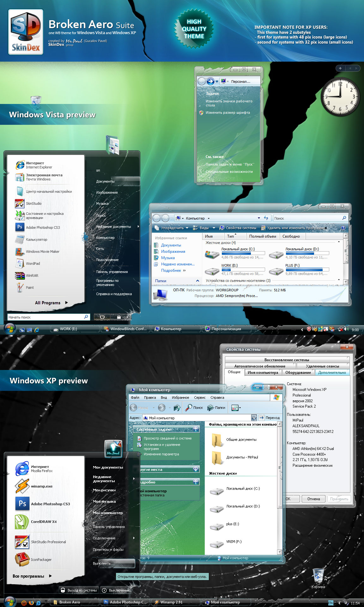Viewport: 364px width, 607px height.
Task: Open Winamp 2.91 from the XP taskbar
Action: point(175,602)
